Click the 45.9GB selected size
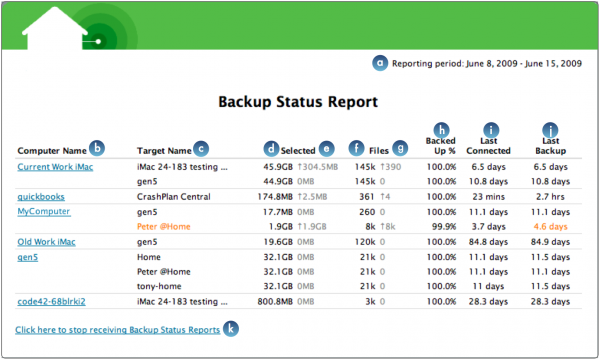The height and width of the screenshot is (360, 600). click(x=278, y=167)
